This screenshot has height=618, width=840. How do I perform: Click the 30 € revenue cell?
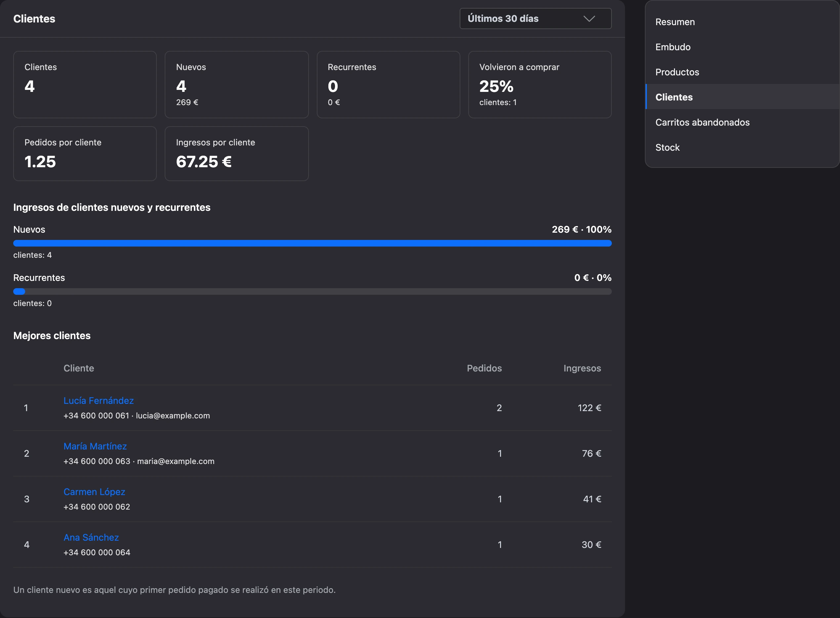[x=591, y=545]
